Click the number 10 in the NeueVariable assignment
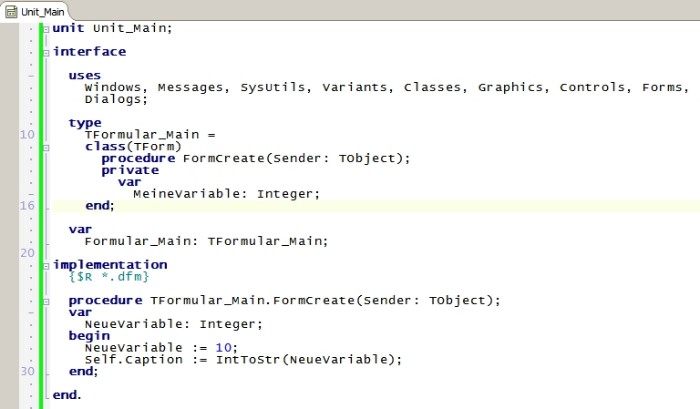The width and height of the screenshot is (700, 409). tap(224, 347)
